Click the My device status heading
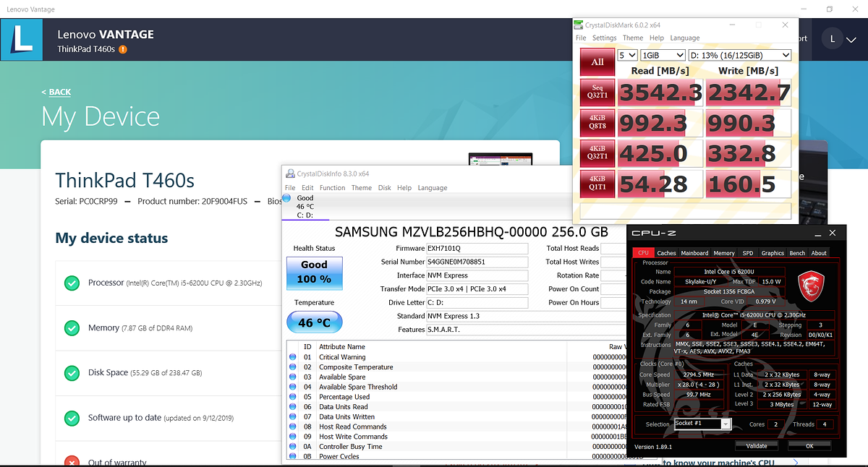This screenshot has height=467, width=868. (x=111, y=238)
